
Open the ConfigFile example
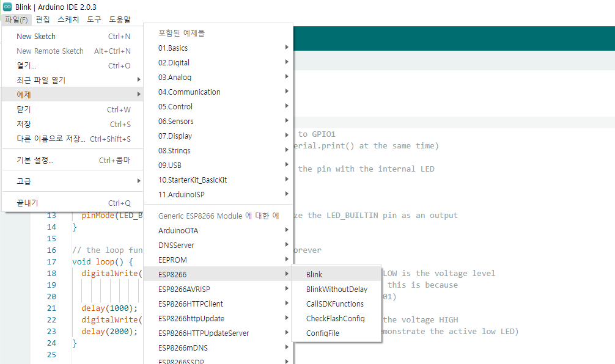point(336,333)
